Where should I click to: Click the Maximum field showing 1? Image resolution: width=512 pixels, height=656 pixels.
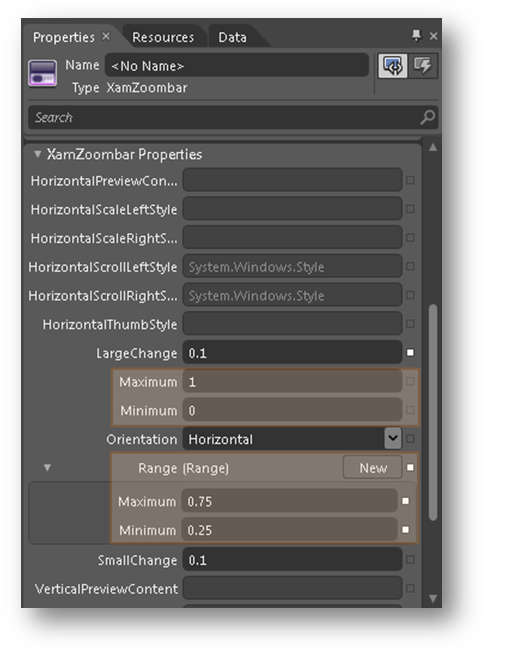(292, 381)
